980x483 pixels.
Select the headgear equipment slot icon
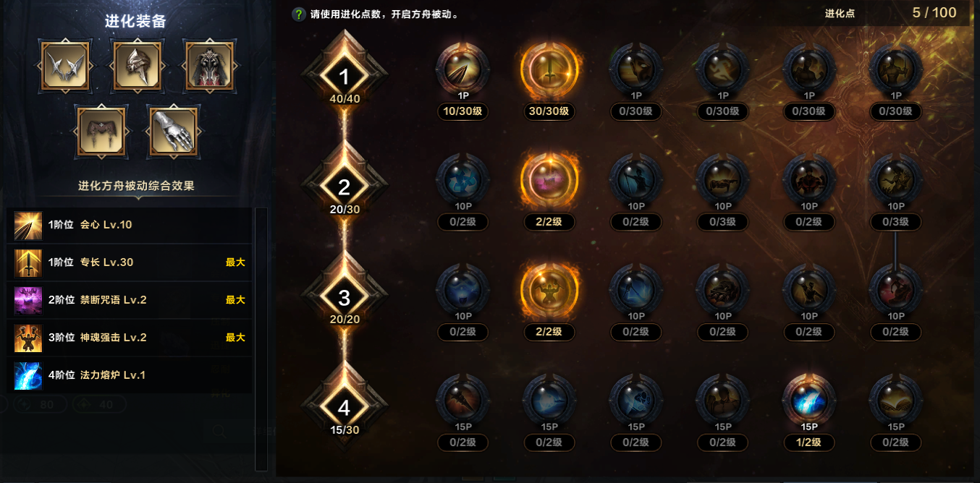coord(137,65)
